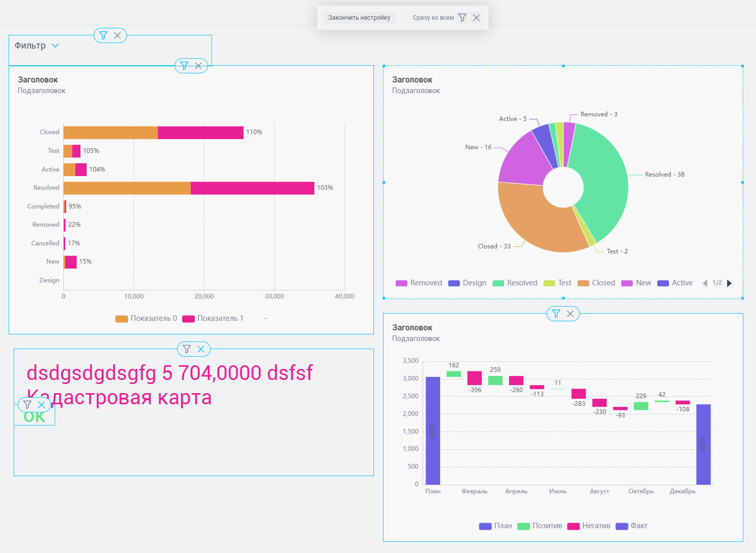Toggle Closed series in pie legend

(x=596, y=283)
